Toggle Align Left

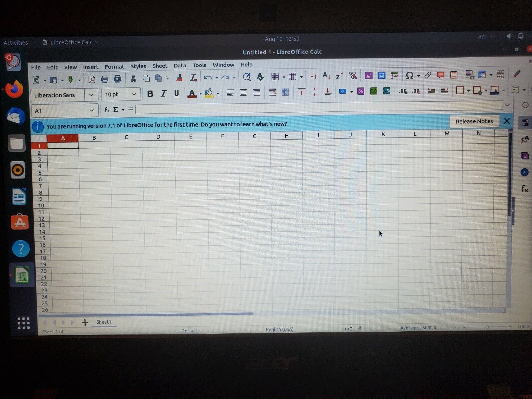click(x=230, y=93)
